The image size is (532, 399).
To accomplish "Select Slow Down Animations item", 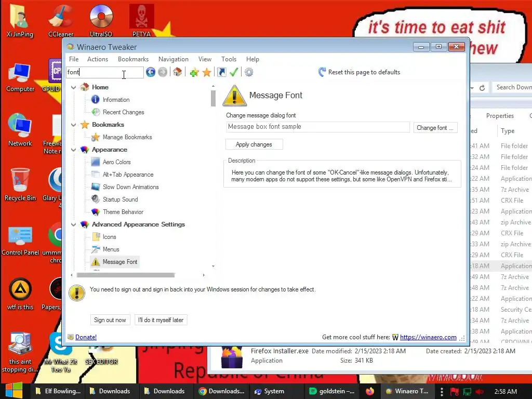I will [130, 187].
